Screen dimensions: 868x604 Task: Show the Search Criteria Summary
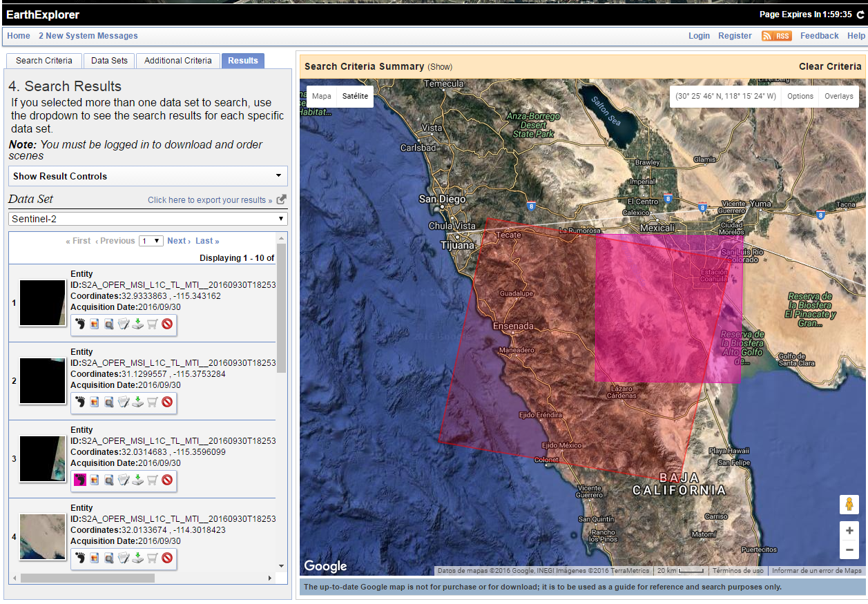click(440, 67)
